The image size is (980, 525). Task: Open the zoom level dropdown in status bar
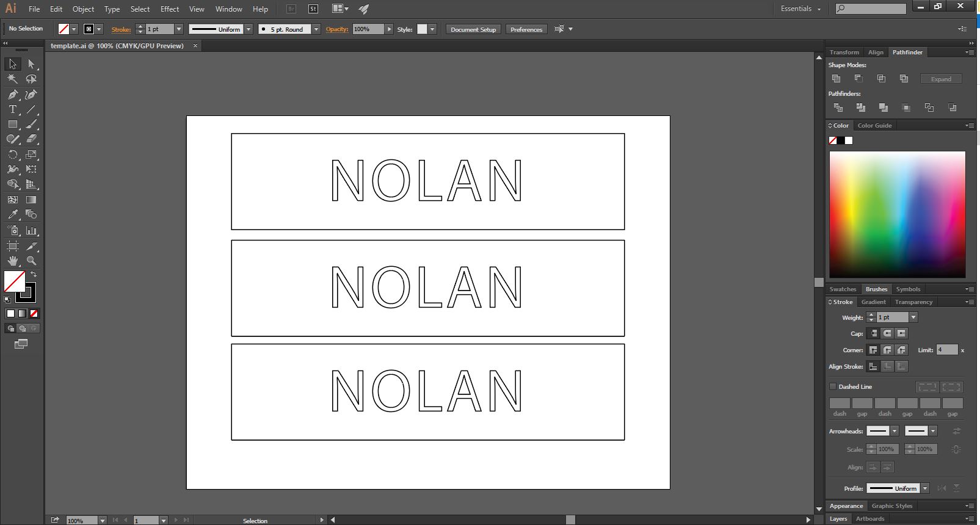(x=102, y=521)
